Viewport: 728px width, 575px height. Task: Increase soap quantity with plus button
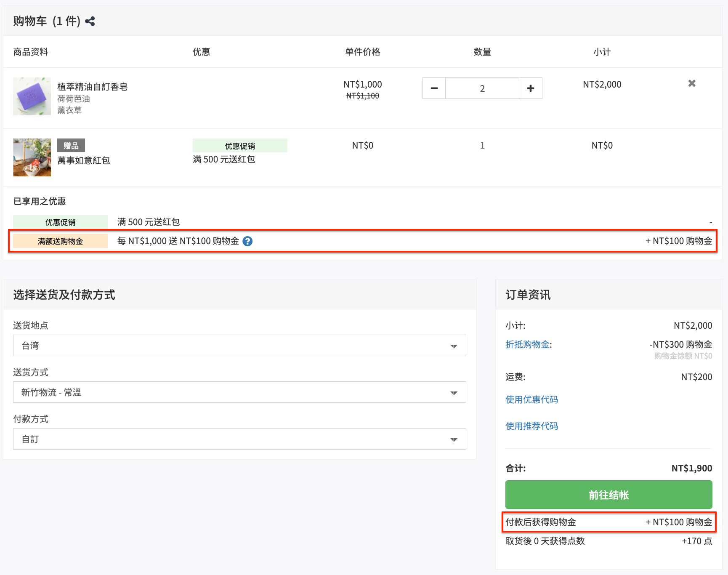[531, 88]
